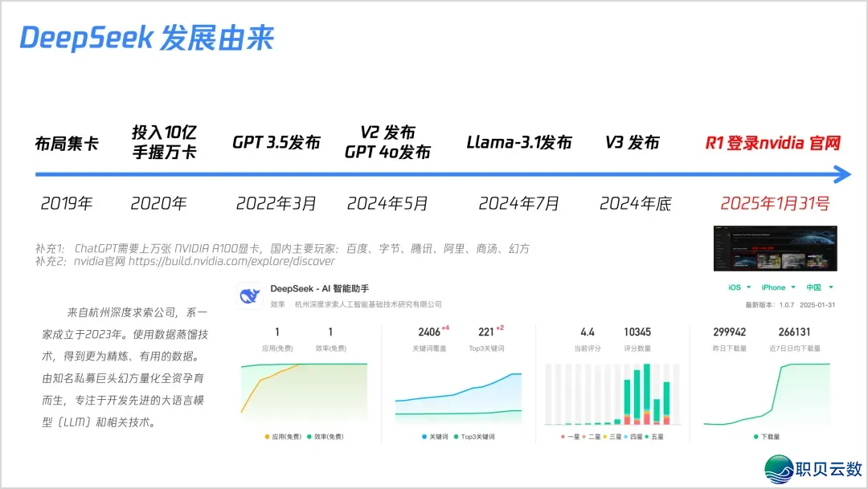Screen dimensions: 868x489
Task: Click the 当前评分 stat label
Action: pyautogui.click(x=588, y=348)
